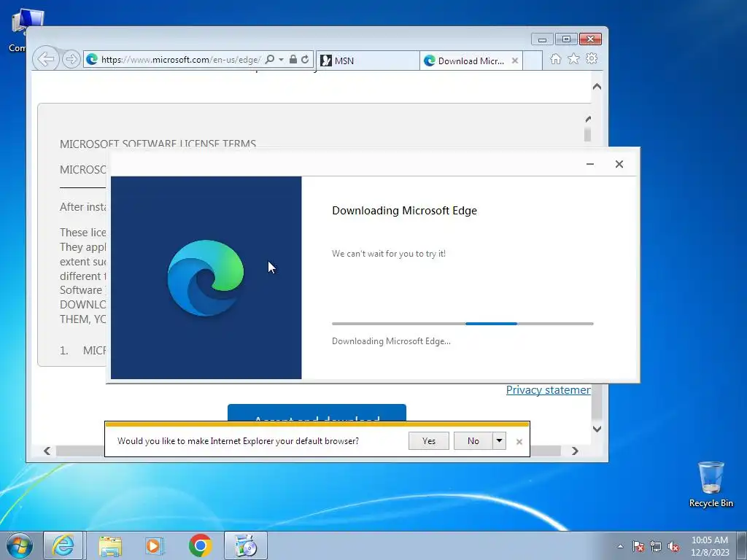
Task: Answer Yes to default browser prompt
Action: (x=429, y=441)
